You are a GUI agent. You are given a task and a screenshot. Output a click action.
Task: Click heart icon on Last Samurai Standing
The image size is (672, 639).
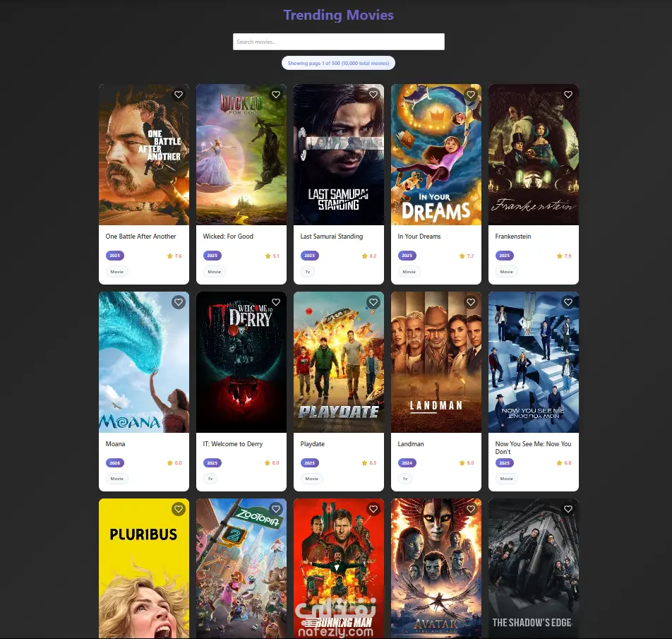click(373, 95)
